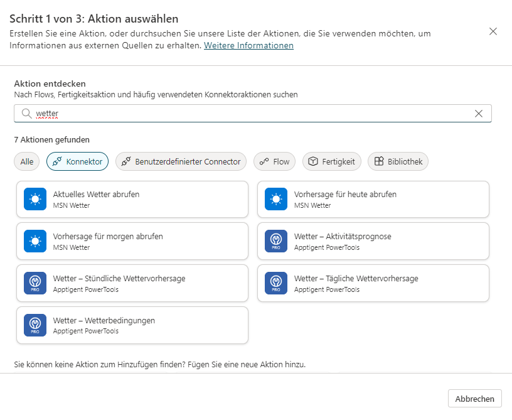The height and width of the screenshot is (420, 512).
Task: Click the Apptigent icon for Wetter – Wetterbedingungen
Action: (x=35, y=326)
